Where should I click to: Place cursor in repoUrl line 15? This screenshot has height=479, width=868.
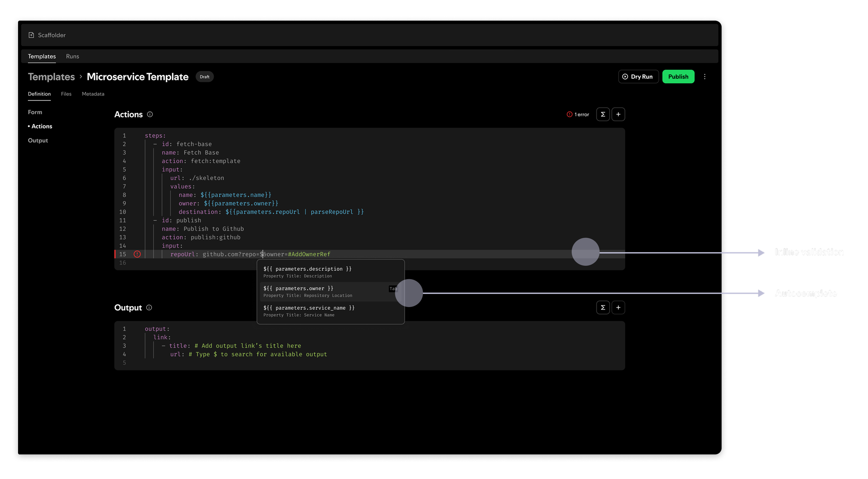369,254
